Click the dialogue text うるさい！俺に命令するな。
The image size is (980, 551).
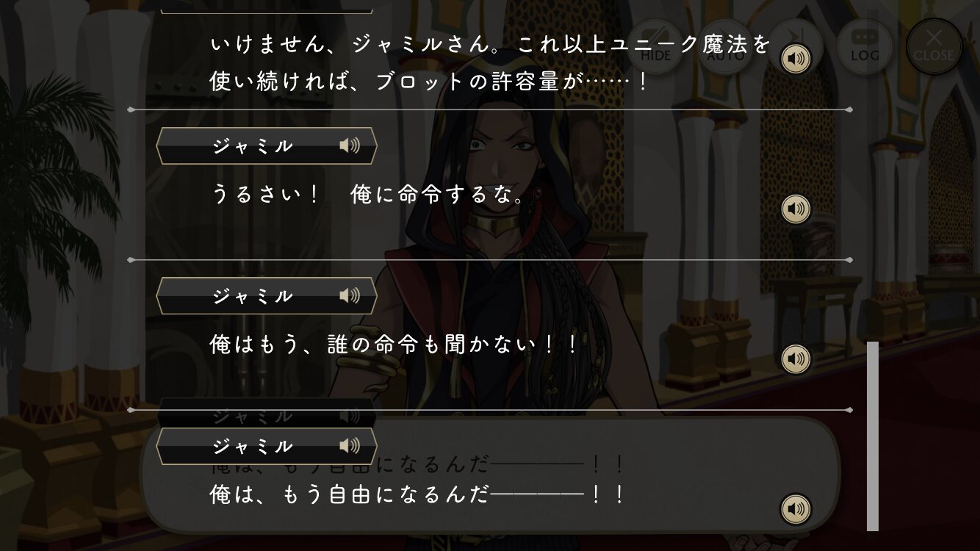[x=367, y=195]
